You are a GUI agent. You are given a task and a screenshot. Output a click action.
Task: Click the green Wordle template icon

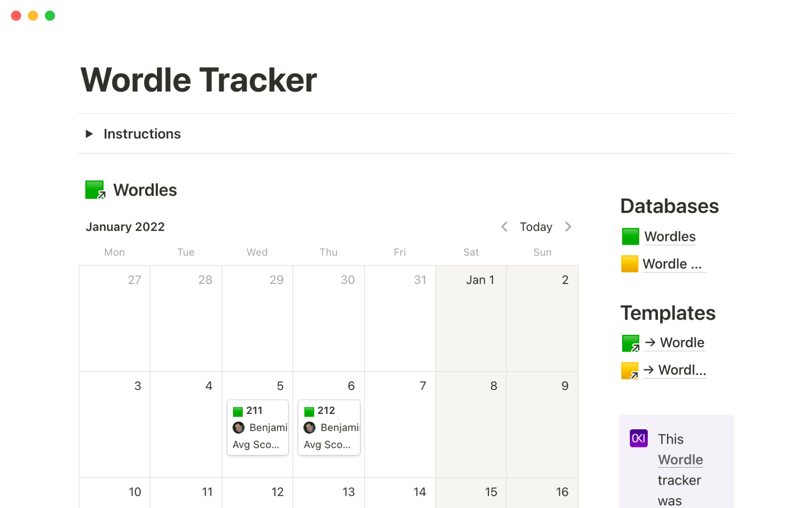coord(630,343)
